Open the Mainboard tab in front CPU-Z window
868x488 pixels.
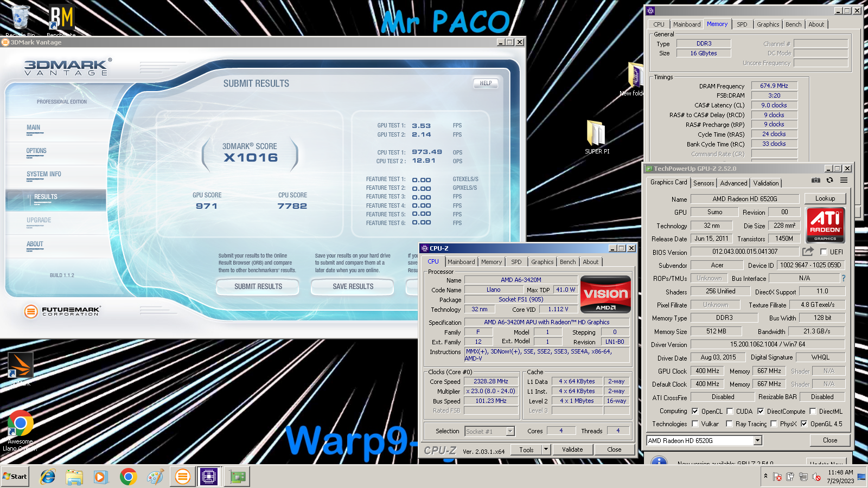[x=461, y=262]
